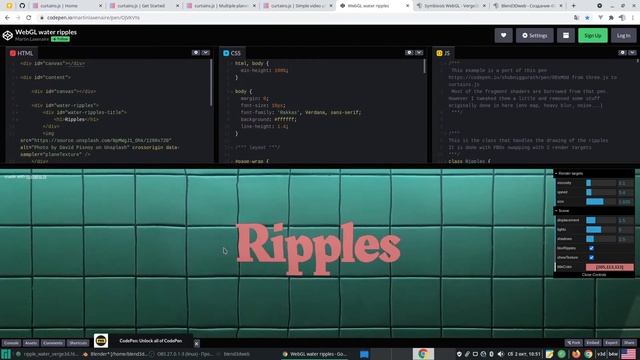Adjust the speed slider
640x360 pixels.
point(601,192)
